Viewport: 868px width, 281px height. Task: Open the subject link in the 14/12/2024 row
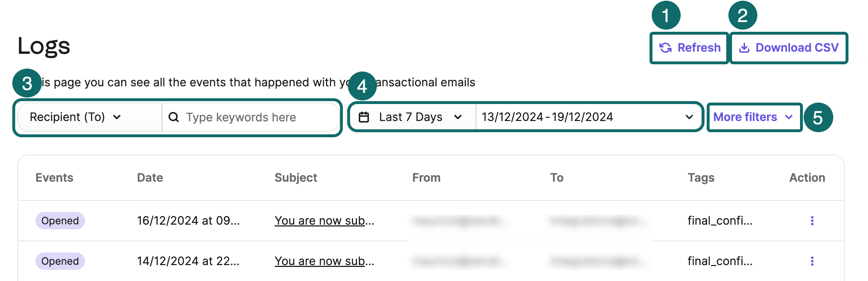tap(324, 261)
